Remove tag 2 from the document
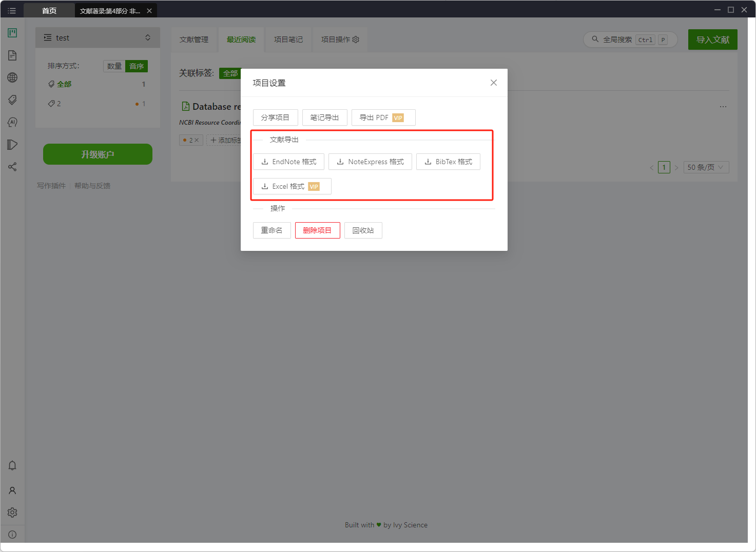The height and width of the screenshot is (552, 756). point(197,140)
